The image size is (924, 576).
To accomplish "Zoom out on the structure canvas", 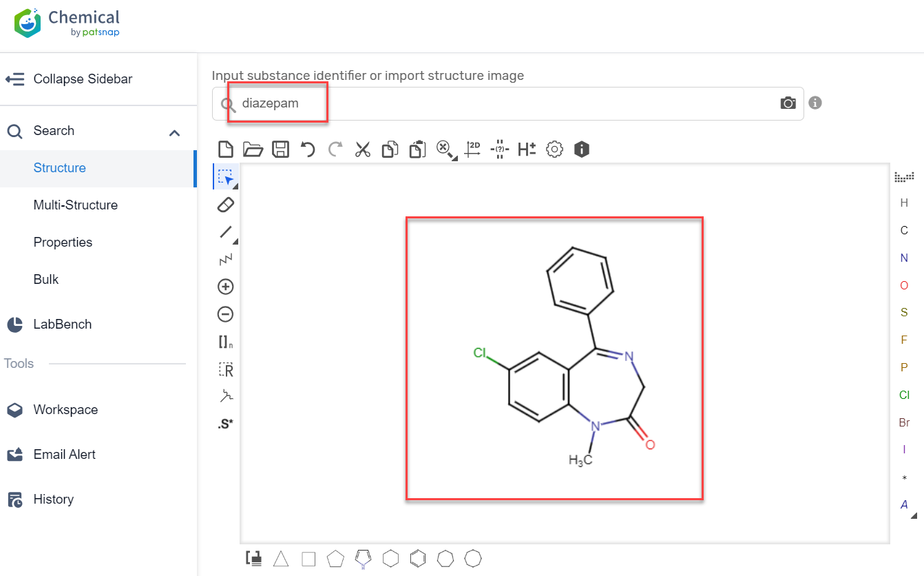I will (225, 314).
